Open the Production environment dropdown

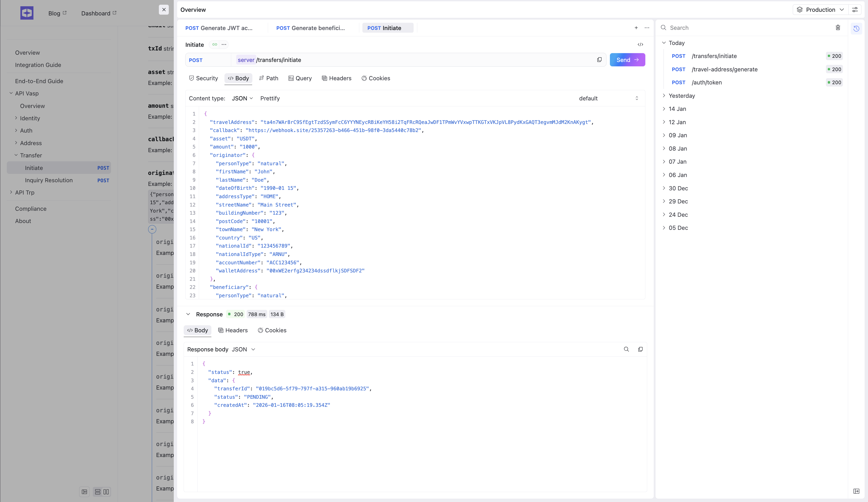point(820,10)
